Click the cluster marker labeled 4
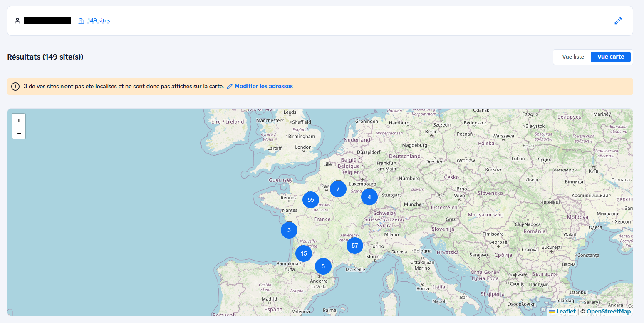 pos(369,197)
